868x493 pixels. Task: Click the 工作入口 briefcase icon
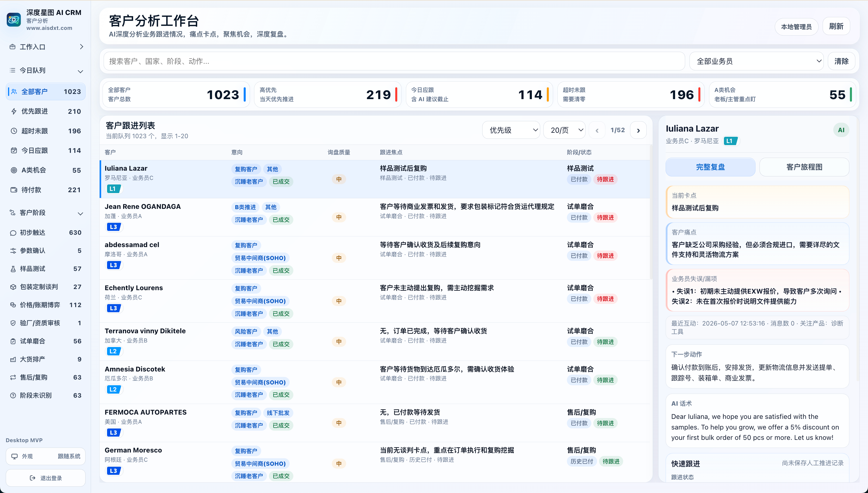click(13, 47)
